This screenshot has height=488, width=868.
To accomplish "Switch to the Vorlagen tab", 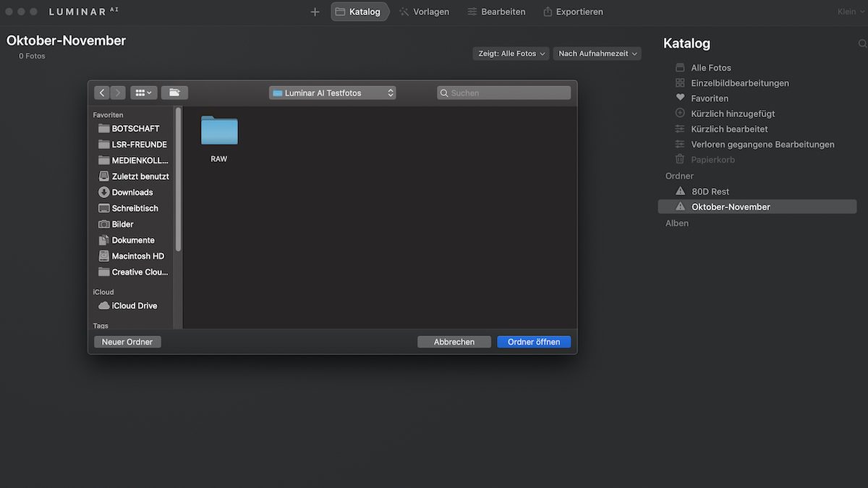I will [x=424, y=12].
